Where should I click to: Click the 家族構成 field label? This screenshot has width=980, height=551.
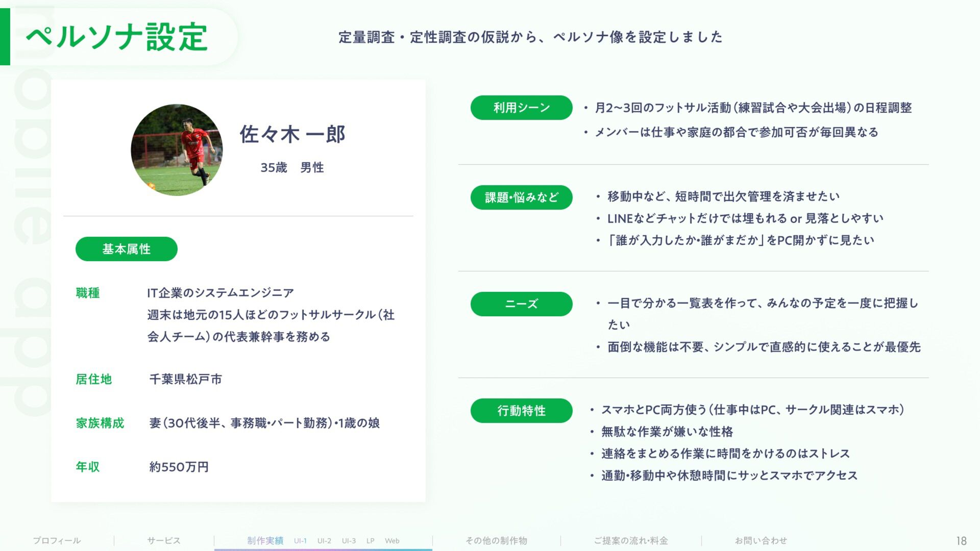click(x=100, y=423)
